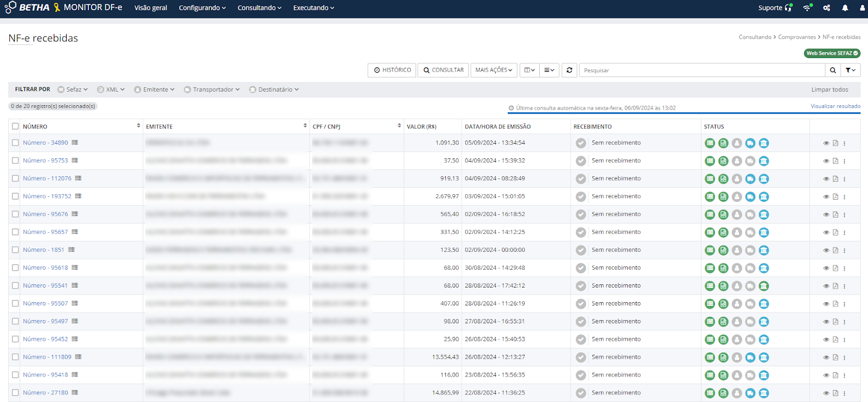Click the detail list icon beside Número 34890

75,143
